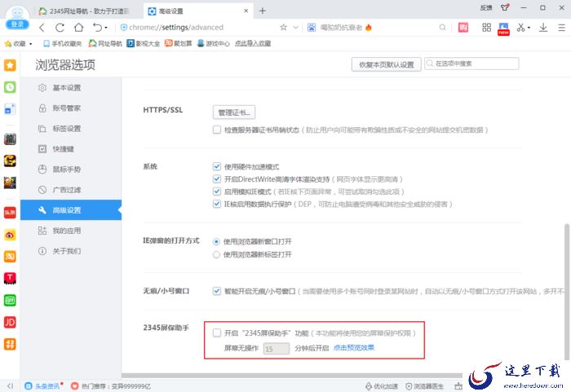Click the skin shirt icon in title bar

tap(505, 7)
